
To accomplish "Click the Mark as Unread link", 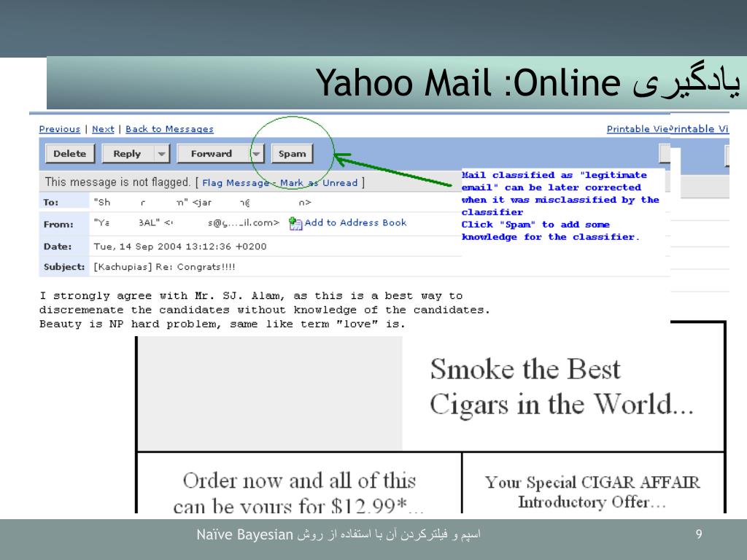I will click(319, 183).
